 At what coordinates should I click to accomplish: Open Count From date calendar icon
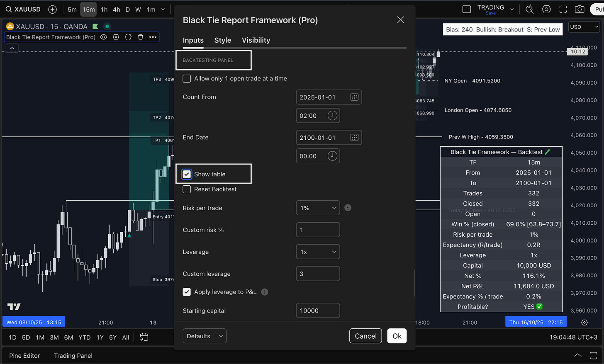point(354,97)
